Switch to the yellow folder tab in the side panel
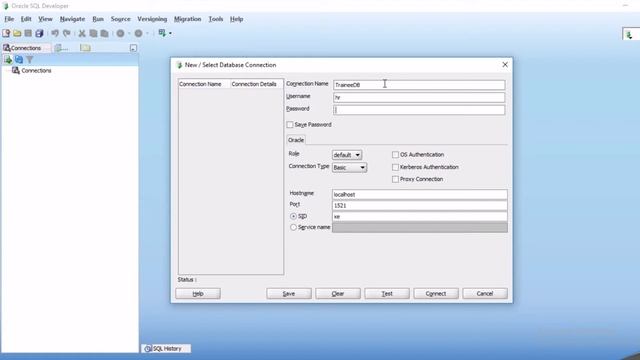Screen dimensions: 640x360 coord(85,48)
